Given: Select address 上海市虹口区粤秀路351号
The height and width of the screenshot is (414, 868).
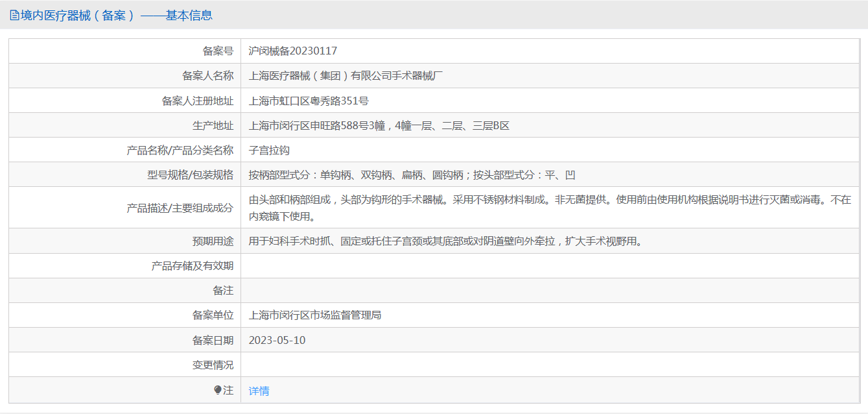Looking at the screenshot, I should click(309, 101).
